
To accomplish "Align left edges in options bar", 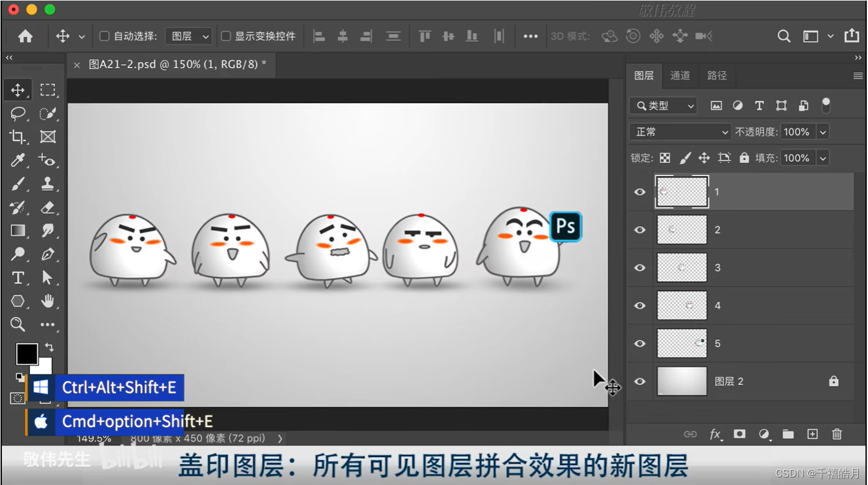I will point(319,37).
